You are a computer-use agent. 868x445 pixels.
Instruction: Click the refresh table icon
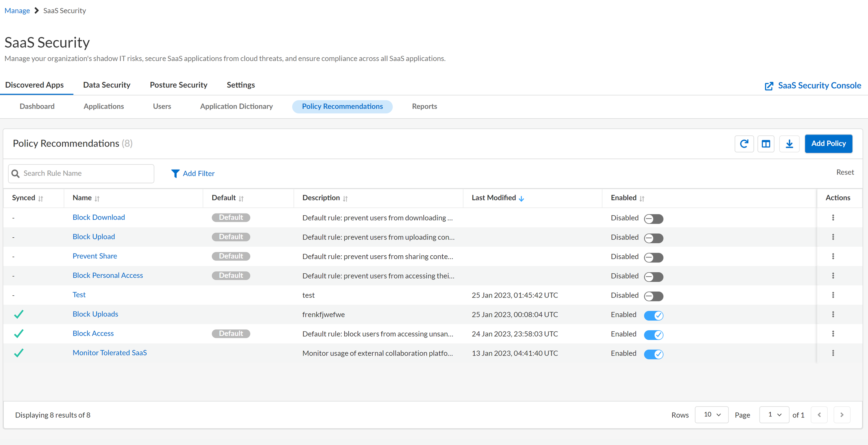[744, 144]
